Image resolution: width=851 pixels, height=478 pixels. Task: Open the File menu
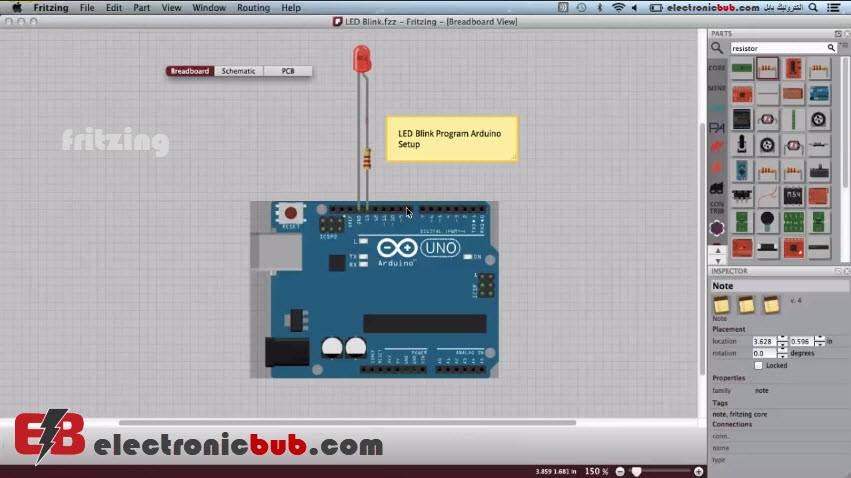click(87, 8)
